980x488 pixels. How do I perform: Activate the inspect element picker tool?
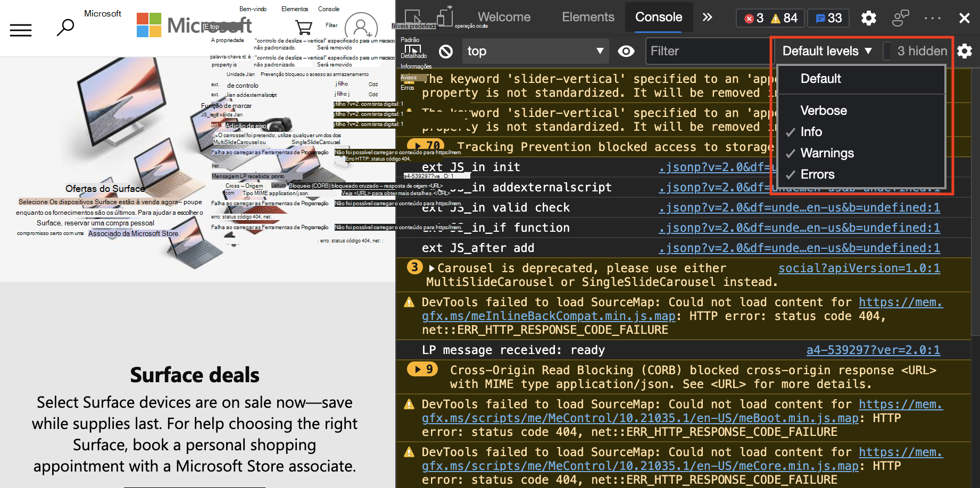point(413,18)
